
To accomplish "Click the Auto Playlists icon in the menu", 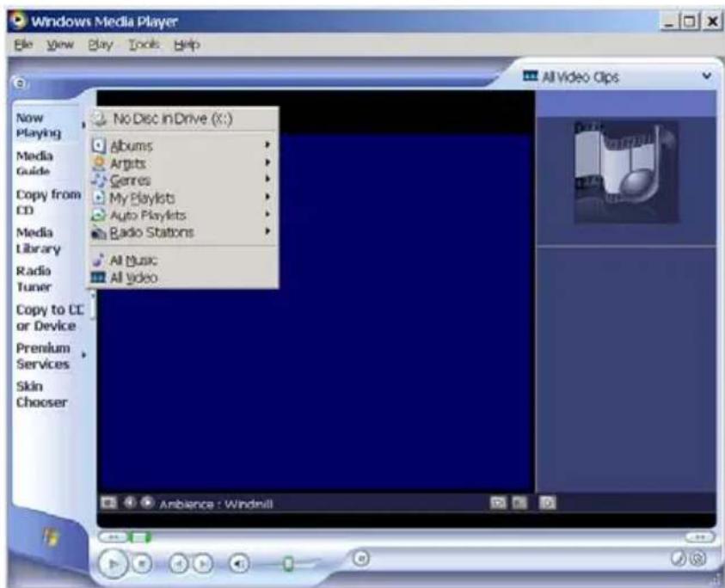I will click(99, 215).
